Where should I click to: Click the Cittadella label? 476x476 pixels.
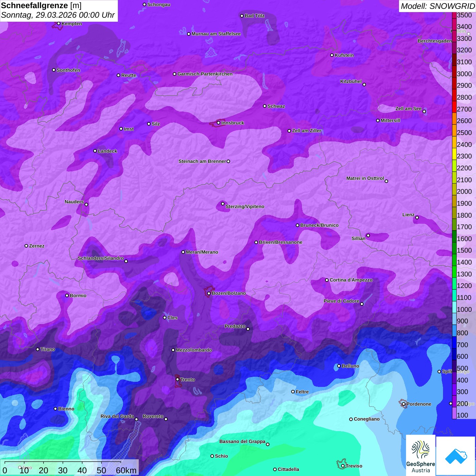pyautogui.click(x=288, y=469)
